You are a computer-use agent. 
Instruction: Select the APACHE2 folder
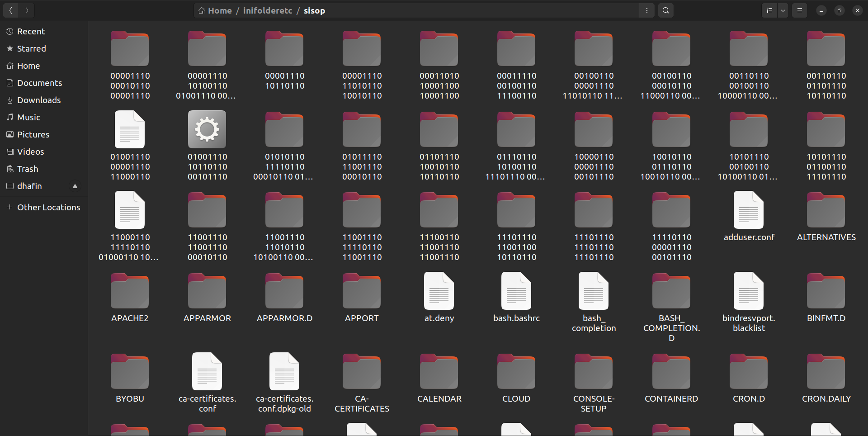(x=130, y=297)
